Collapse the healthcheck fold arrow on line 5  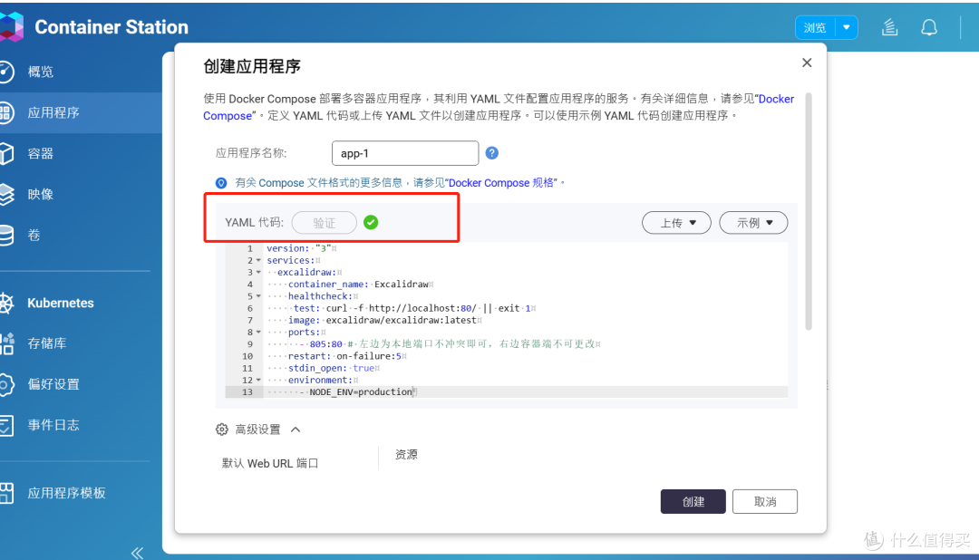(x=258, y=296)
